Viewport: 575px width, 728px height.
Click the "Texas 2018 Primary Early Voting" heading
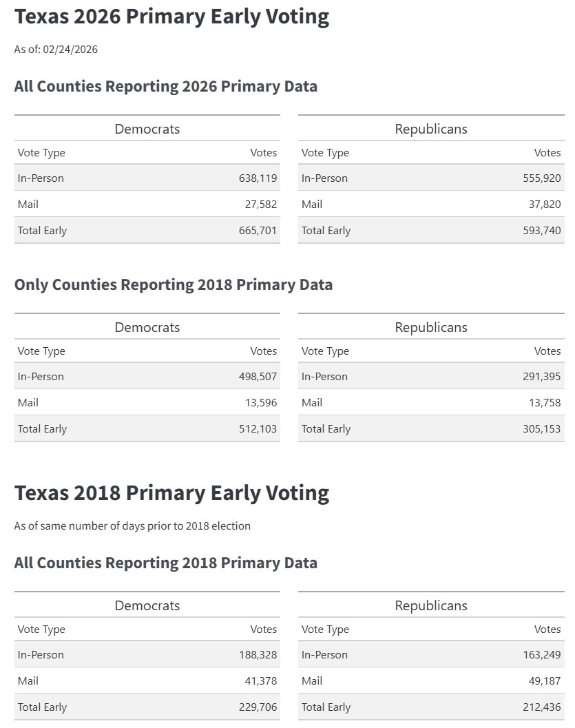[x=171, y=493]
